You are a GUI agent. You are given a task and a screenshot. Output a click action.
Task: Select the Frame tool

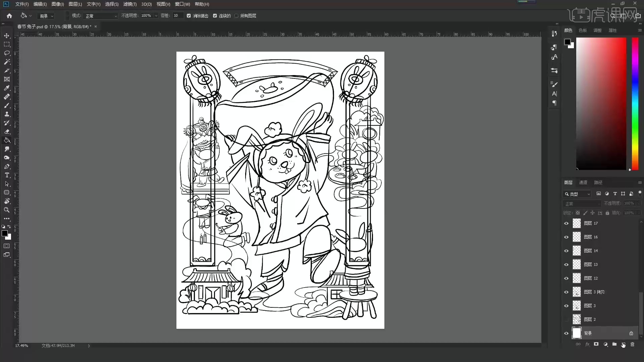point(7,79)
